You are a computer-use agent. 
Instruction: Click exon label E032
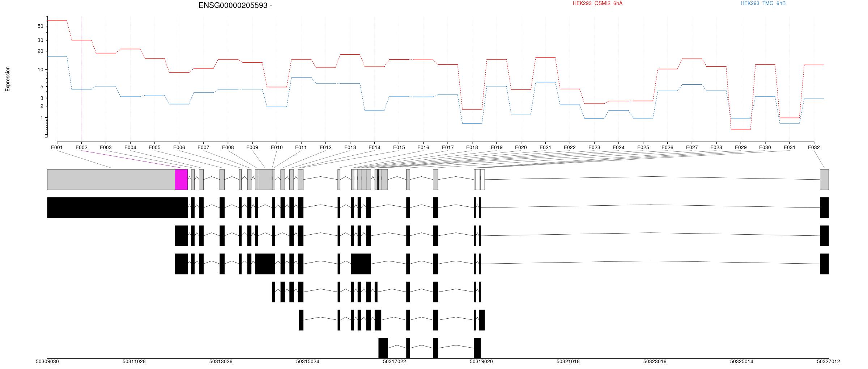pyautogui.click(x=814, y=147)
